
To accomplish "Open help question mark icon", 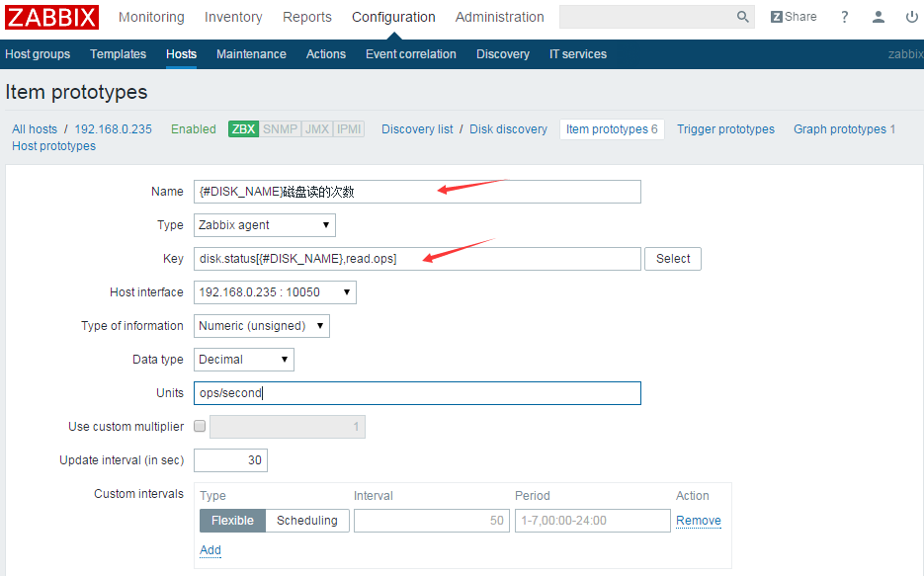I will click(844, 17).
